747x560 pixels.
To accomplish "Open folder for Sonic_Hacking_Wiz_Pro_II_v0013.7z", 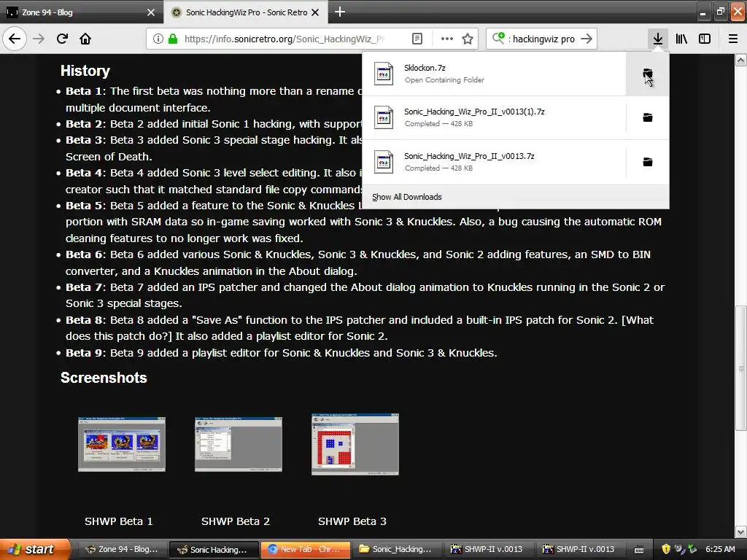I will (648, 162).
